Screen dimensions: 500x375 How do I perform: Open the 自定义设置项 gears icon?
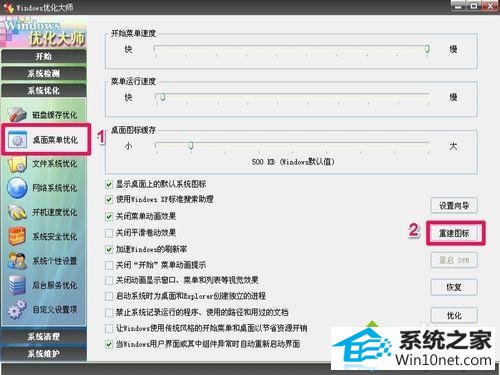click(17, 309)
